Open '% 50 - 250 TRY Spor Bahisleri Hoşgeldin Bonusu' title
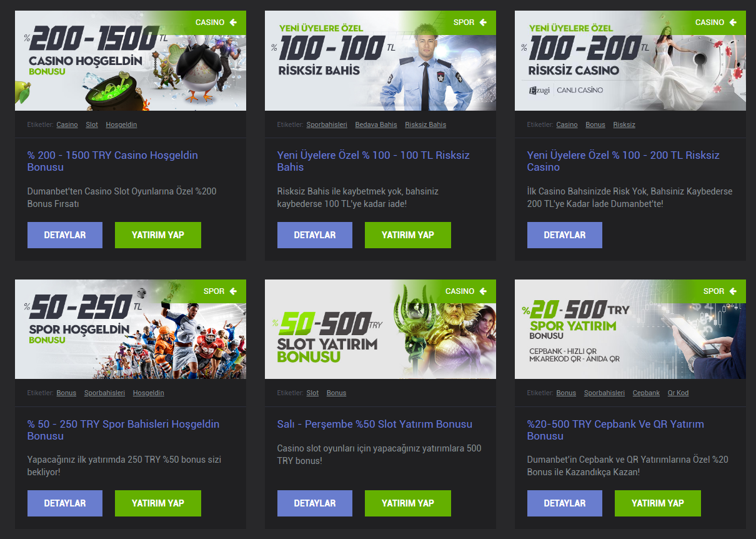The width and height of the screenshot is (756, 539). point(123,430)
